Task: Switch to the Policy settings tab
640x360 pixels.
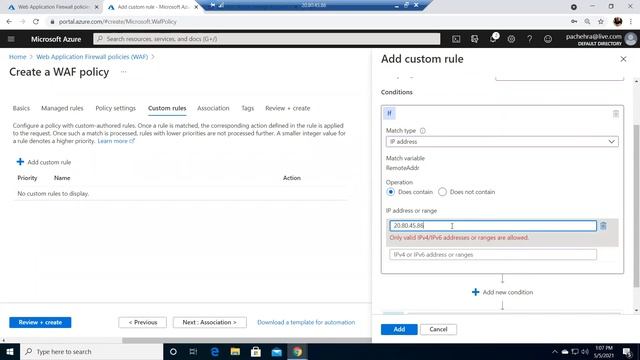Action: pyautogui.click(x=116, y=108)
